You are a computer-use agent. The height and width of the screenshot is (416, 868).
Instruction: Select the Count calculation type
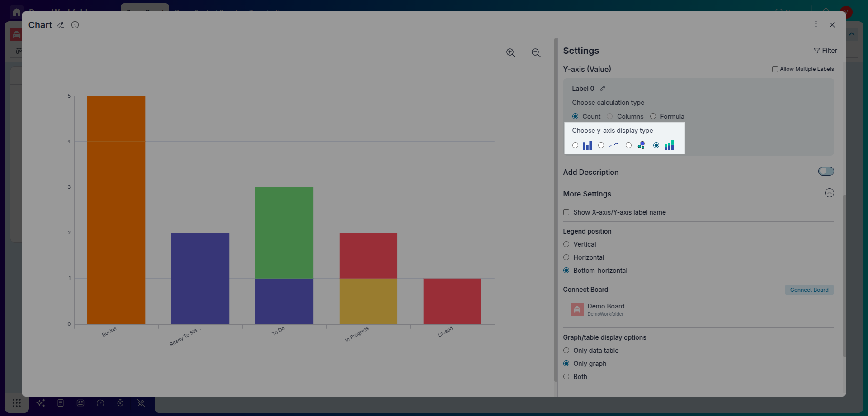coord(575,117)
